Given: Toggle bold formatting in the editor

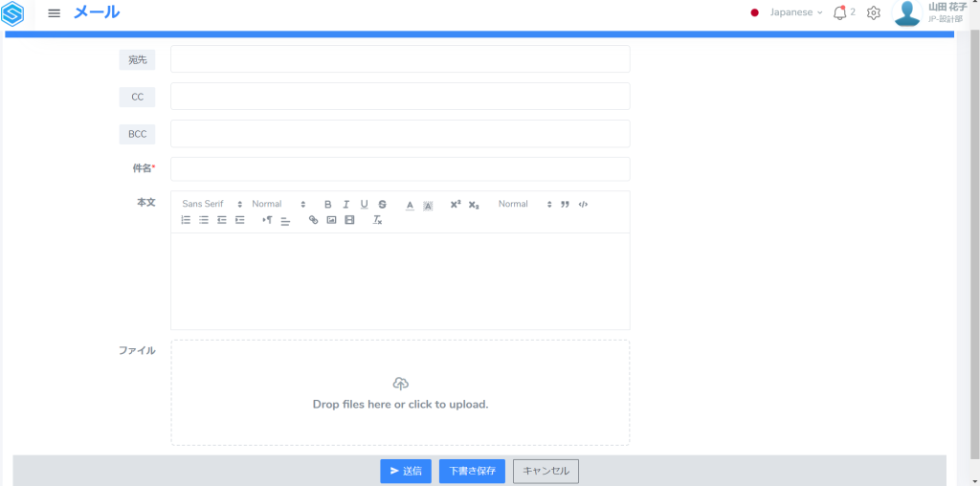Looking at the screenshot, I should pyautogui.click(x=327, y=204).
